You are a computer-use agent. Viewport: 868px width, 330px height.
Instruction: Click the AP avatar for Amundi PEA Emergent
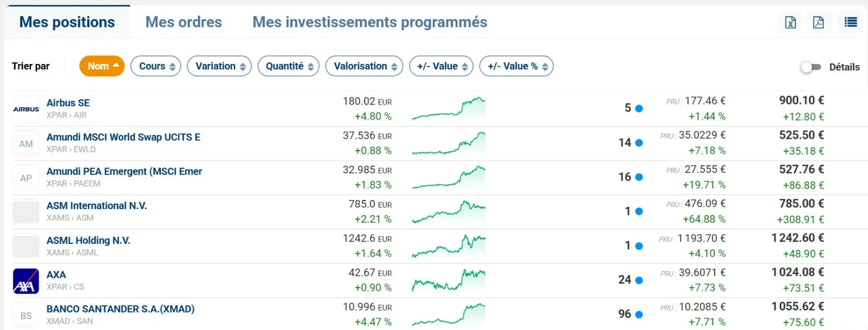click(26, 178)
